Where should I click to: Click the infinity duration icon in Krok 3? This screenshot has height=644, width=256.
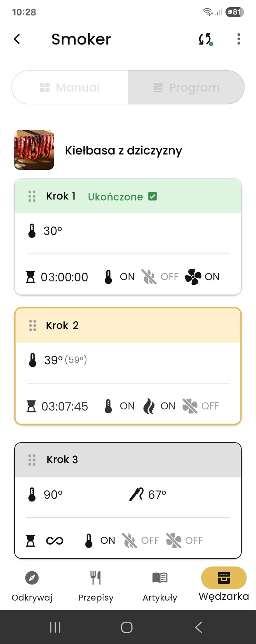55,540
